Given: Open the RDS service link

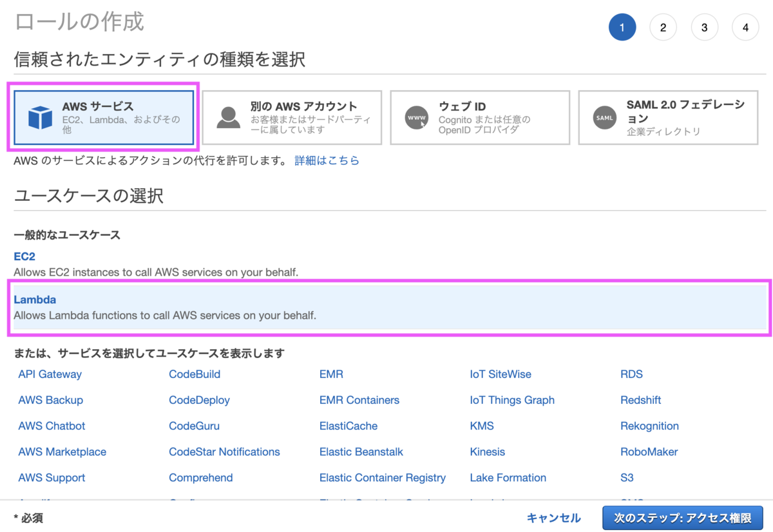Looking at the screenshot, I should tap(631, 374).
